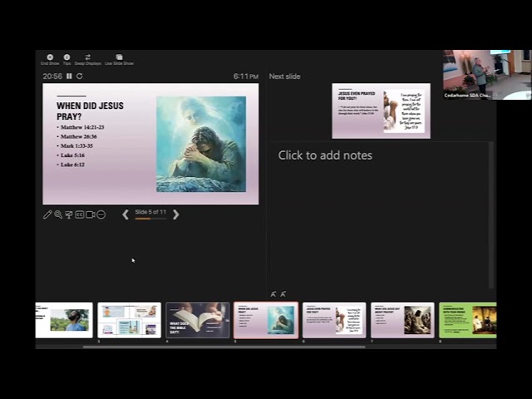
Task: Click Swap Displays in the toolbar
Action: pos(88,59)
